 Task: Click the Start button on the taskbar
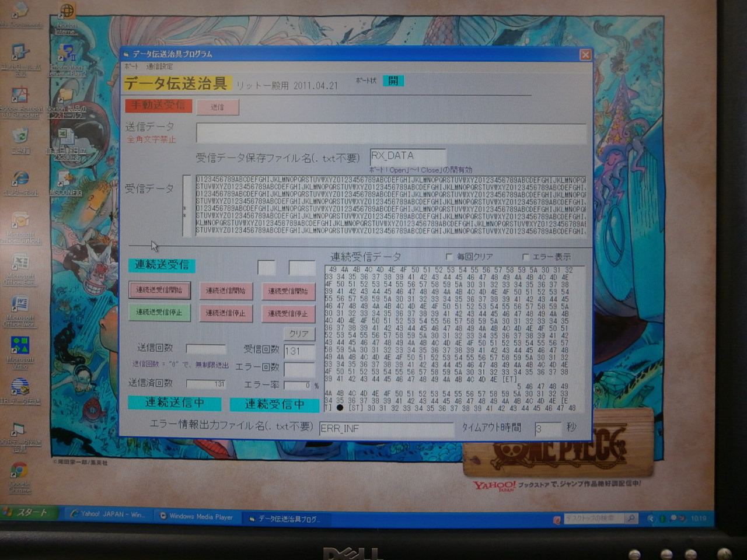pyautogui.click(x=29, y=513)
